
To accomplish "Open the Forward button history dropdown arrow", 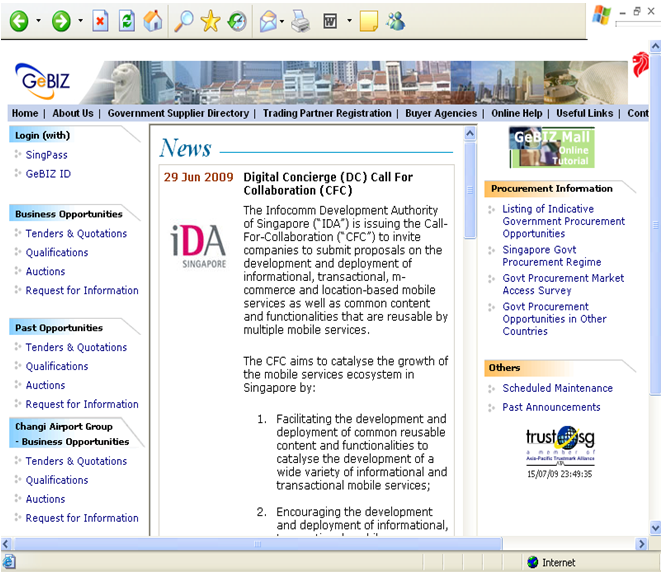I will (x=81, y=20).
